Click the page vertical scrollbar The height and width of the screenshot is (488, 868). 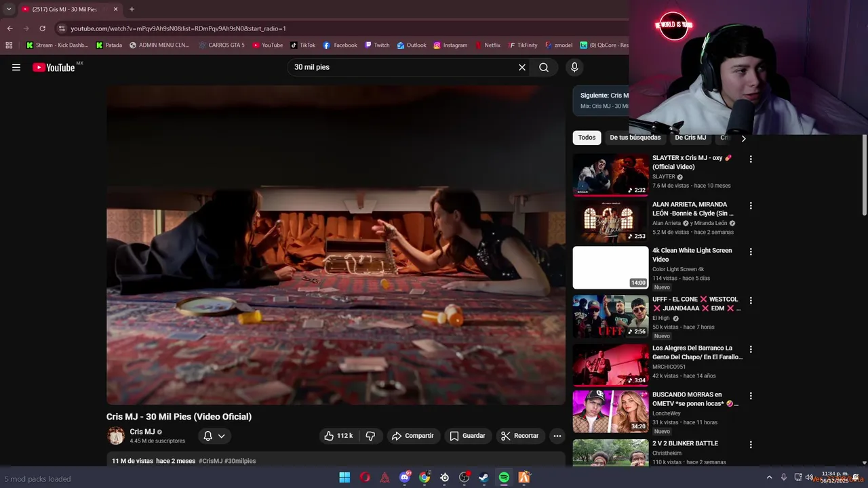coord(864,176)
